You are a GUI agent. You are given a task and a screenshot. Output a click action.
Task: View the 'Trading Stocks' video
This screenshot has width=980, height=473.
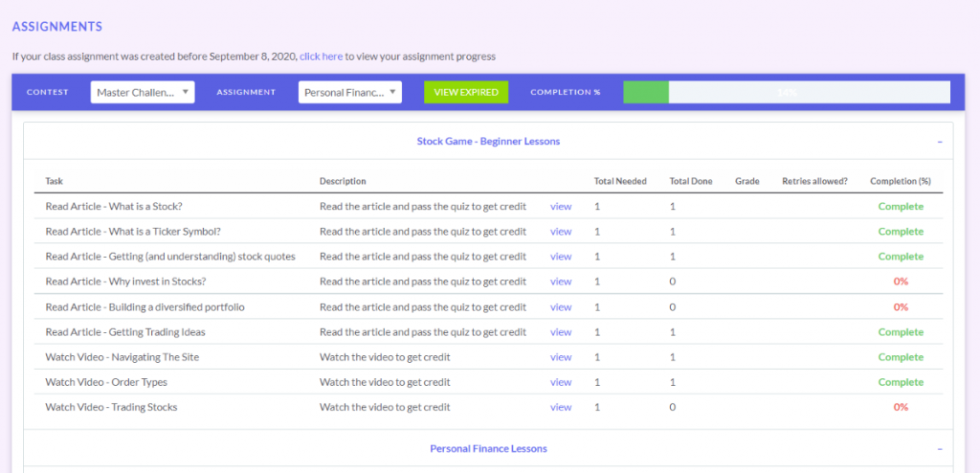[561, 407]
